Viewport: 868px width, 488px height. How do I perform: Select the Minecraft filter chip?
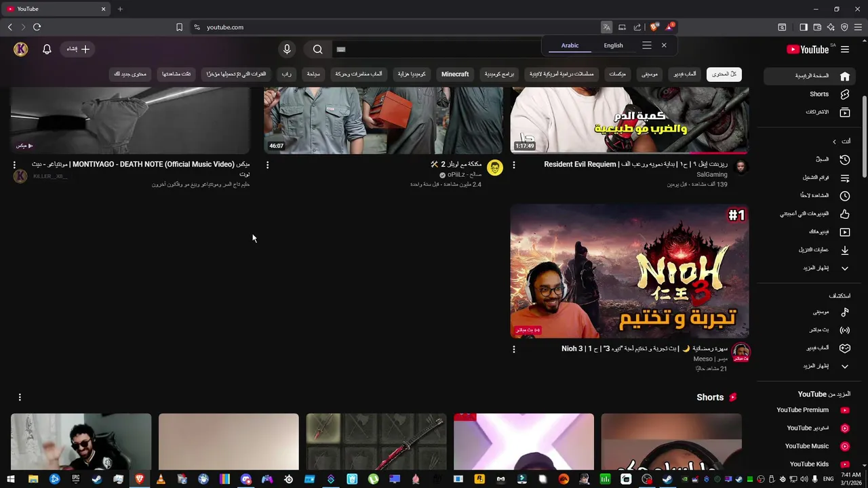click(455, 74)
